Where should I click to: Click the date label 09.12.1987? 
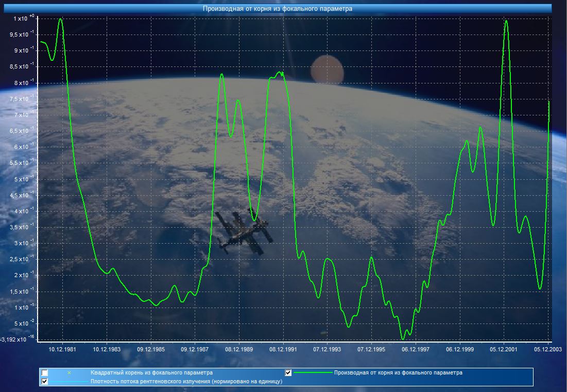point(195,349)
